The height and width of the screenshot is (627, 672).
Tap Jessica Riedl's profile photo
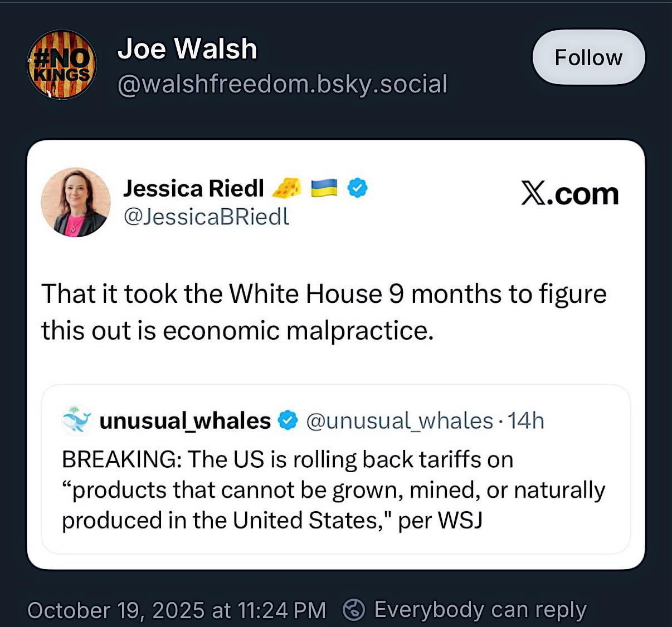coord(75,202)
